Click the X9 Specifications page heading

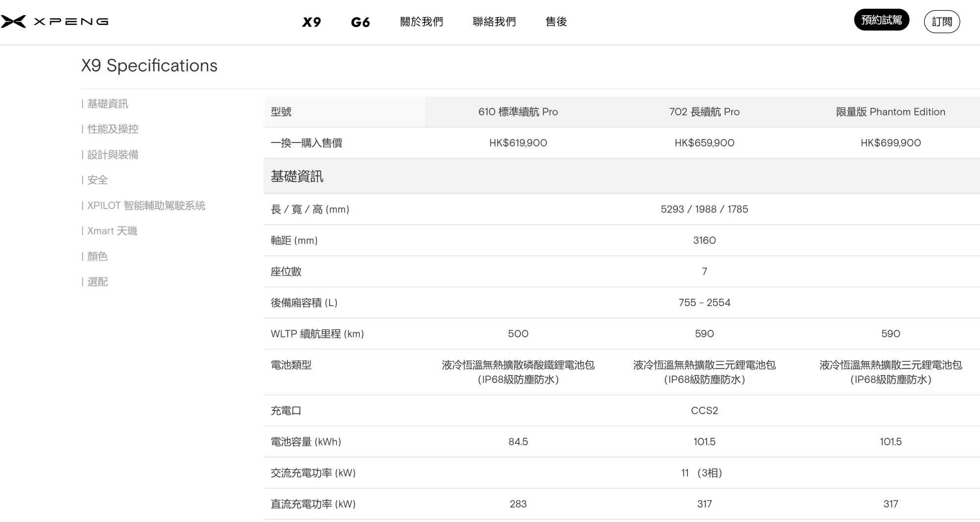pos(149,66)
